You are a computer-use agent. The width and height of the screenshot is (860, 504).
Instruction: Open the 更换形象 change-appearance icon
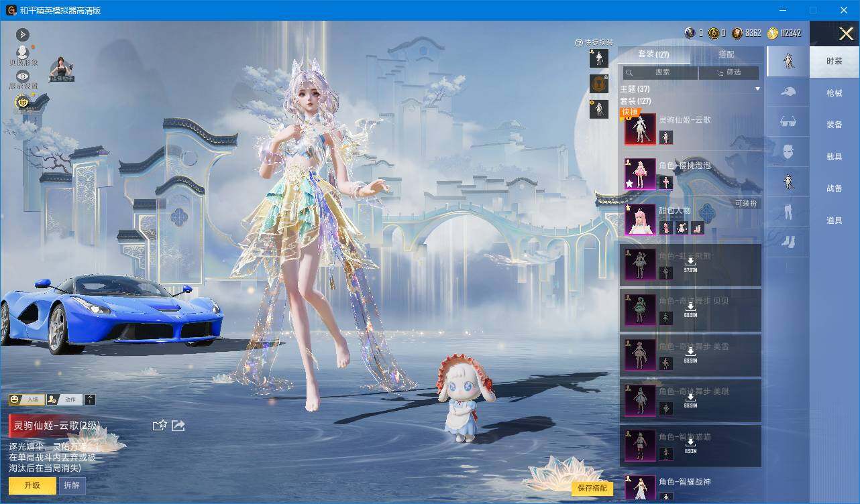click(23, 52)
